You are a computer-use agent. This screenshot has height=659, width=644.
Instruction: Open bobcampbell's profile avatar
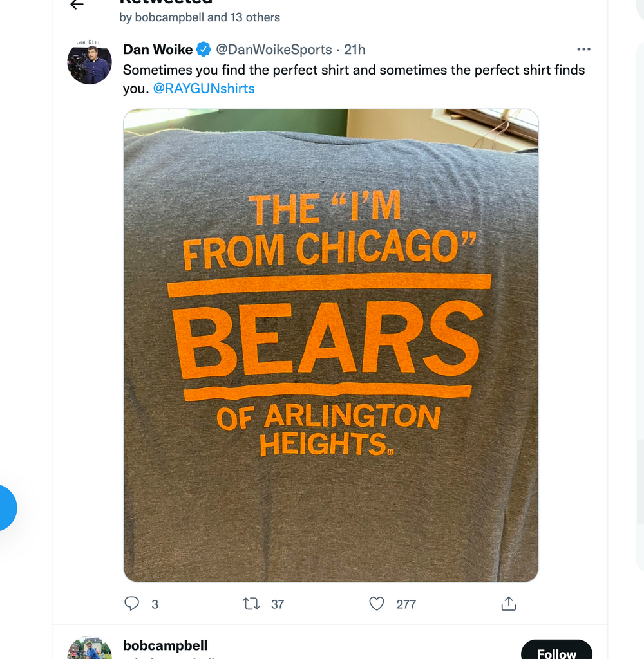click(x=90, y=649)
